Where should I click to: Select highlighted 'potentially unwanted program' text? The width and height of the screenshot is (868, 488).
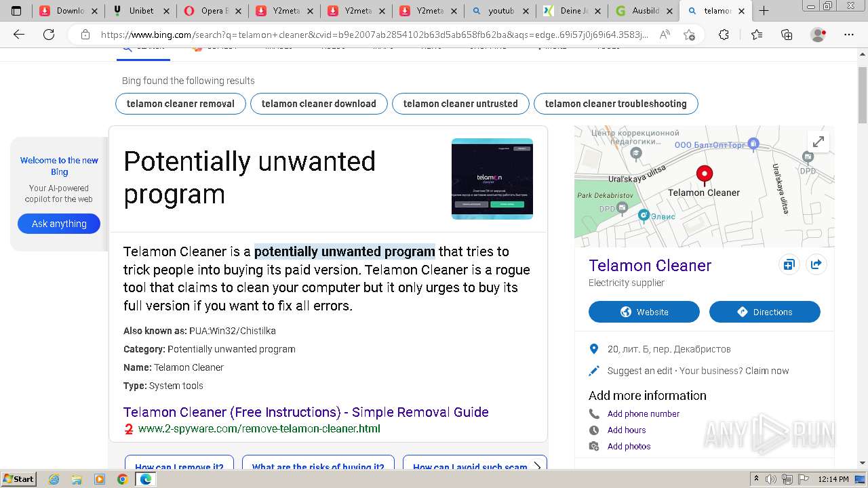[344, 251]
